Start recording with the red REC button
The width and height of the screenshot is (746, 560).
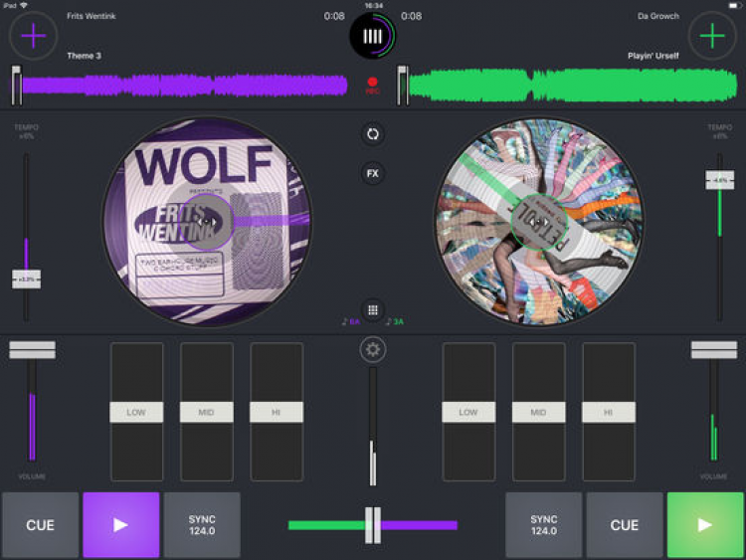click(x=373, y=86)
